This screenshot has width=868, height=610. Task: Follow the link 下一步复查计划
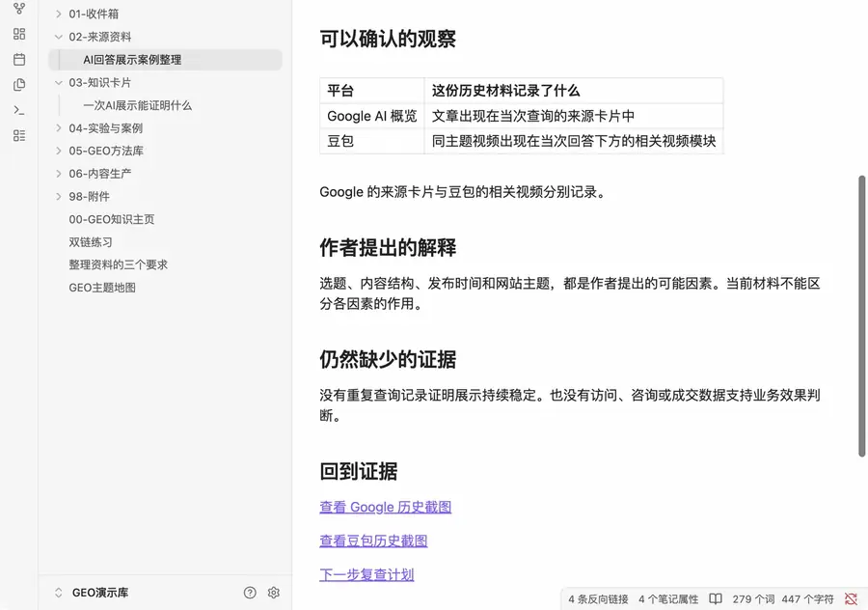pos(366,574)
